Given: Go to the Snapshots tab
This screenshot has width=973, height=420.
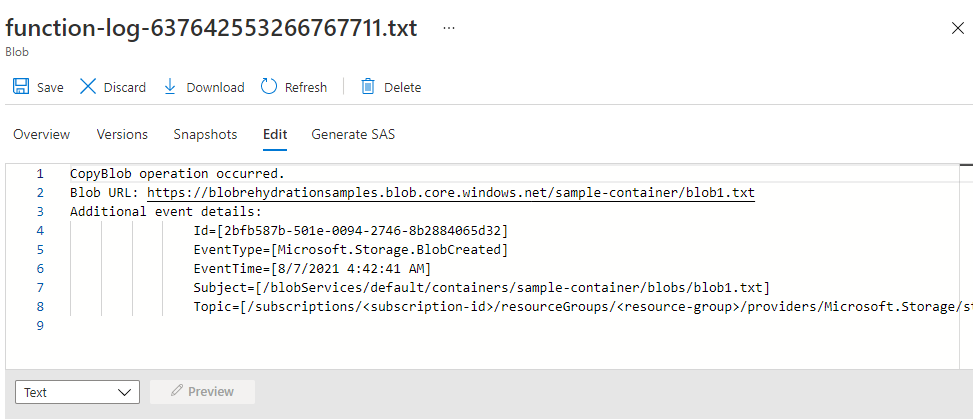Looking at the screenshot, I should 205,134.
